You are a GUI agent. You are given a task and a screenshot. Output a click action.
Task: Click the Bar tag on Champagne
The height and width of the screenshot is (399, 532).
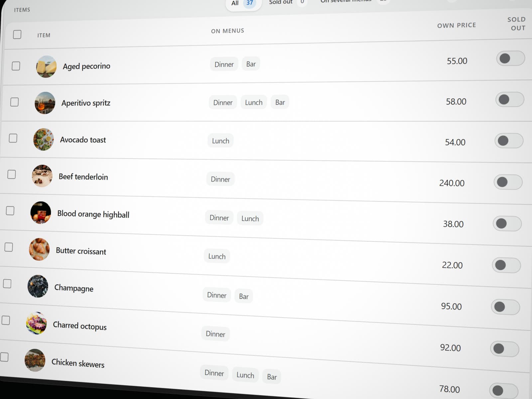244,296
